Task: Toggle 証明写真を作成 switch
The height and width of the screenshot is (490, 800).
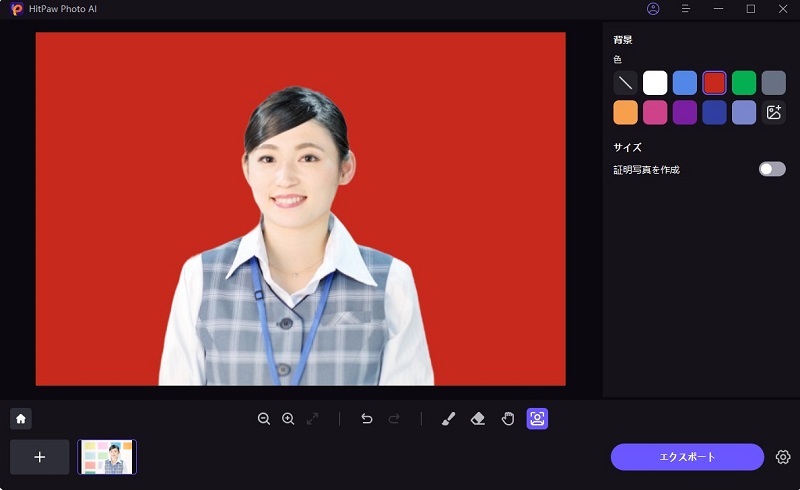Action: [x=772, y=169]
